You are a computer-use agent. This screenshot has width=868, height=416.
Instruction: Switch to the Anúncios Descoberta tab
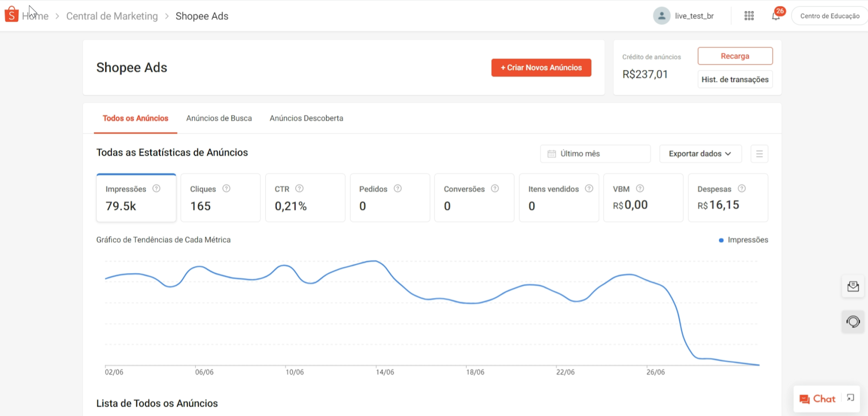coord(307,118)
